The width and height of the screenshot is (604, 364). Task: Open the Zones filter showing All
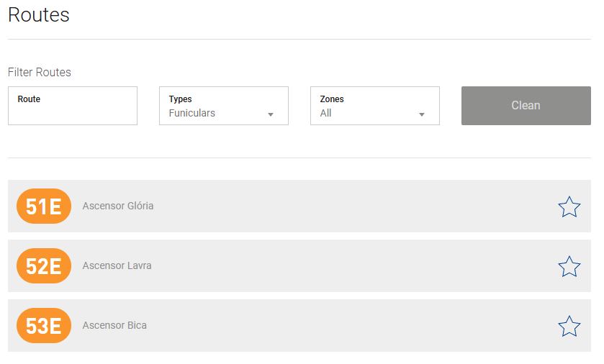point(367,113)
